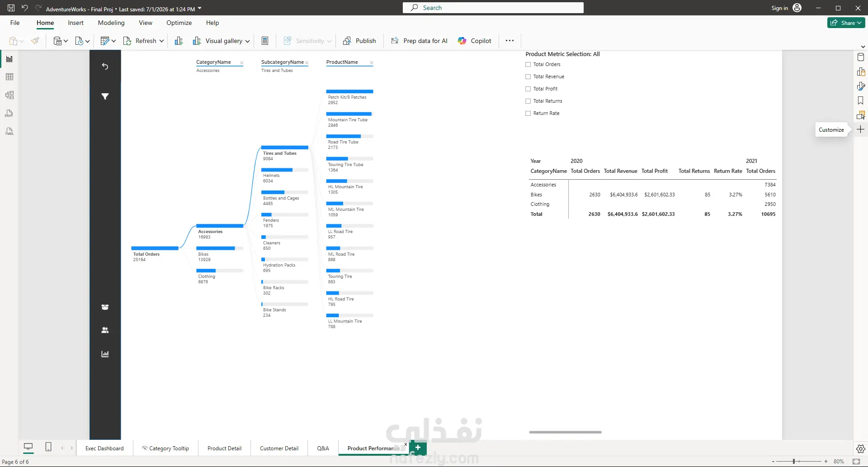Click the fit to page icon
Screen dimensions: 868x467
point(856,462)
